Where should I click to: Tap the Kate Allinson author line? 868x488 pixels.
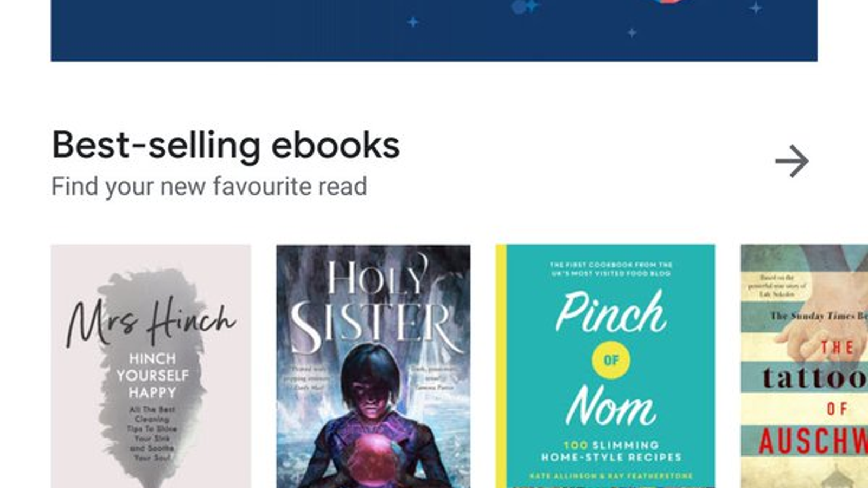611,476
